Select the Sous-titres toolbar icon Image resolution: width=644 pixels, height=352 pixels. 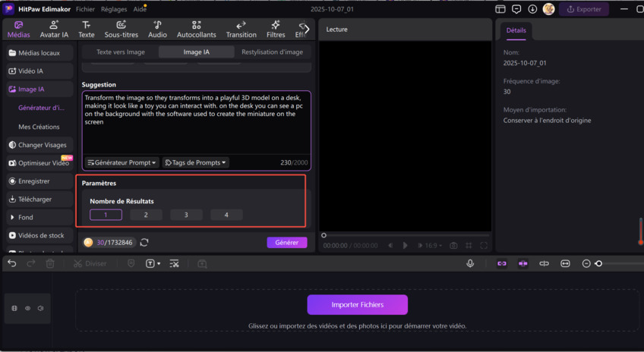click(x=122, y=29)
